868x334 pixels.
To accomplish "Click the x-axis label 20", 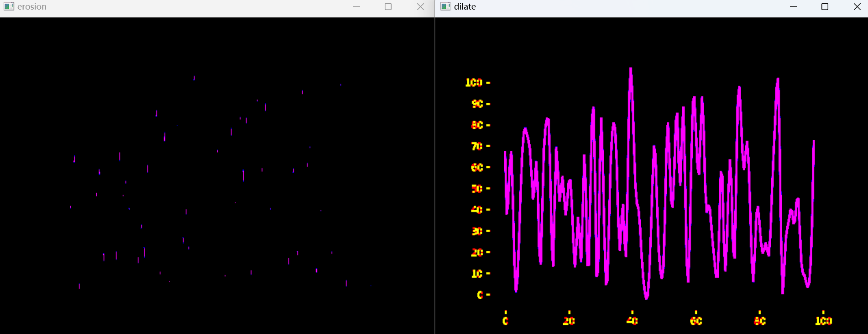I will pos(569,321).
